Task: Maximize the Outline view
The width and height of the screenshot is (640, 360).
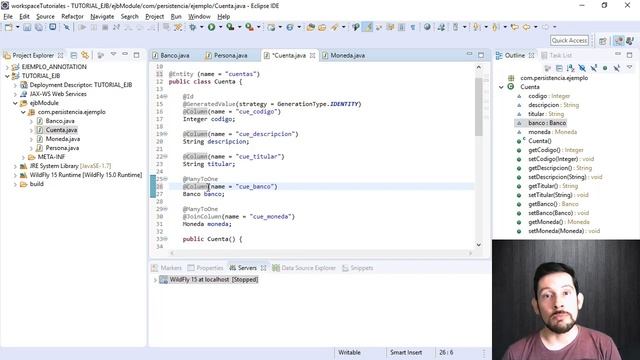Action: point(629,55)
